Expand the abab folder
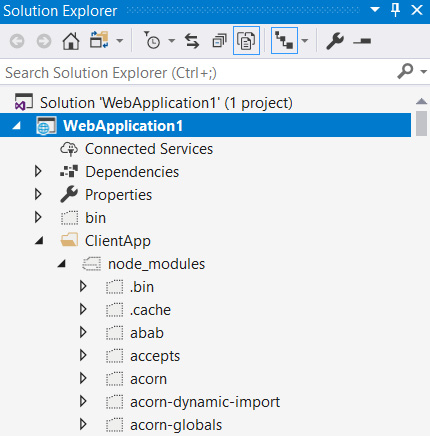The width and height of the screenshot is (430, 436). point(83,332)
